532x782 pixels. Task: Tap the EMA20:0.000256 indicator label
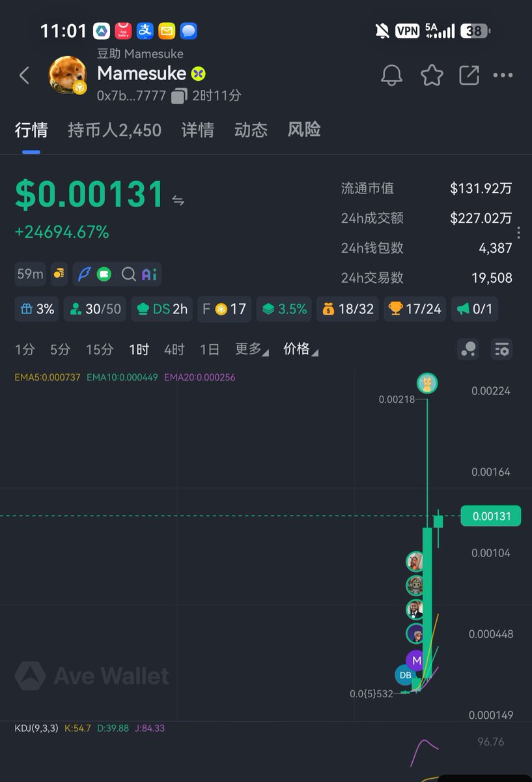coord(200,377)
